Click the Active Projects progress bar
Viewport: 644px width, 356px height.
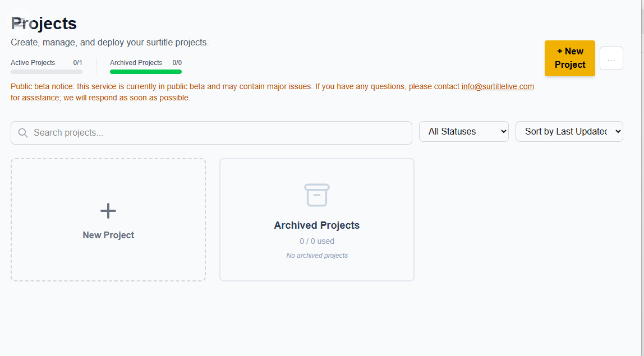point(46,72)
